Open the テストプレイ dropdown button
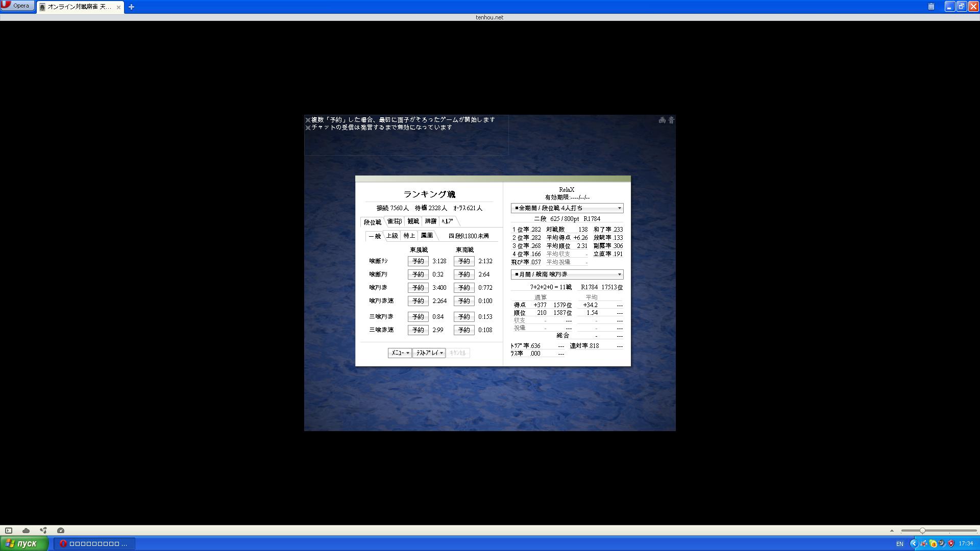Image resolution: width=980 pixels, height=551 pixels. pyautogui.click(x=429, y=353)
